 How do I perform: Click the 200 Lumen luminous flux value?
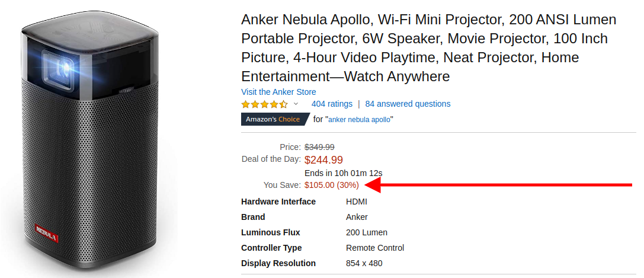(x=367, y=232)
